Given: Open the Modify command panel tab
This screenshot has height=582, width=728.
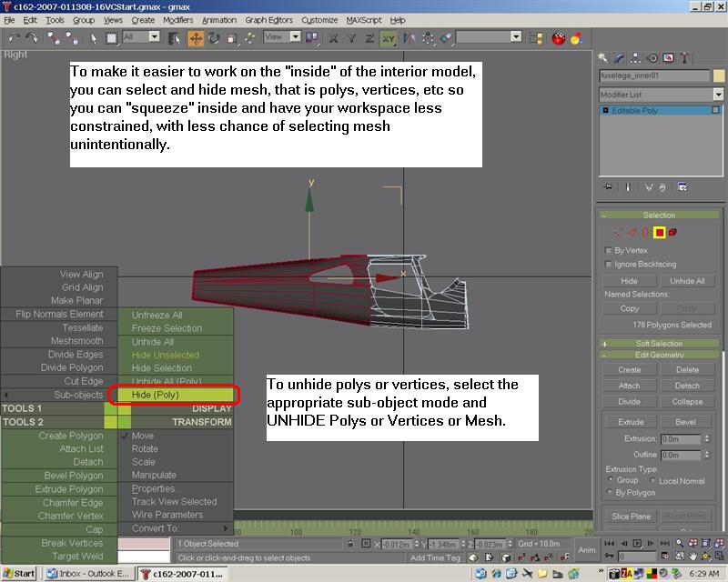Looking at the screenshot, I should (620, 57).
